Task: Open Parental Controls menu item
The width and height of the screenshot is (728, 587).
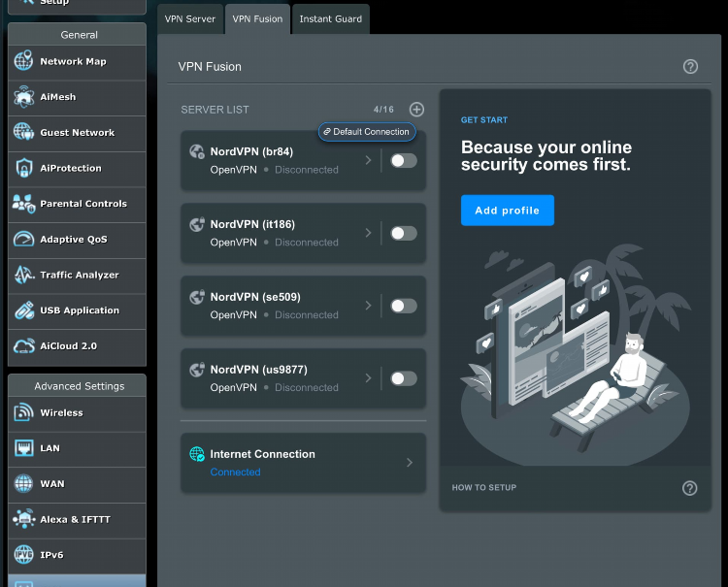Action: (77, 205)
